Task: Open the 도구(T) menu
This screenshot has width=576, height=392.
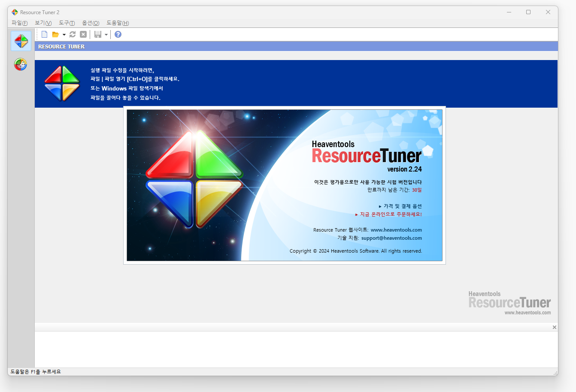Action: pyautogui.click(x=67, y=23)
